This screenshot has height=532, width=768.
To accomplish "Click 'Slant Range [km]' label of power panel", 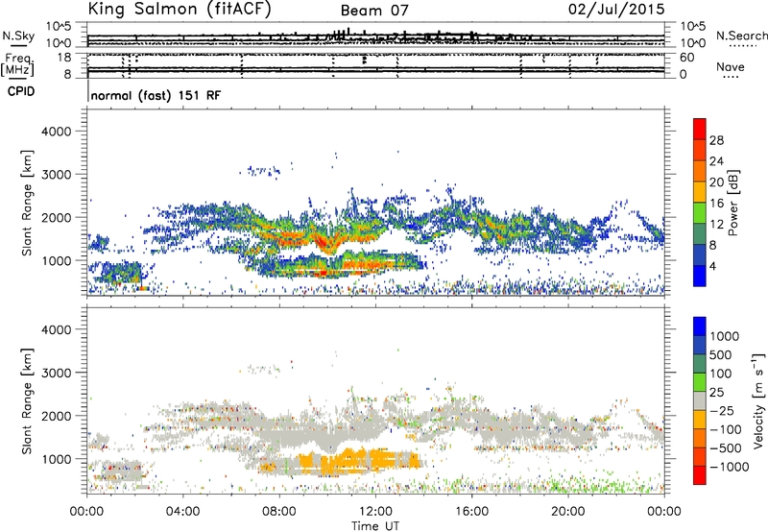I will pos(27,203).
